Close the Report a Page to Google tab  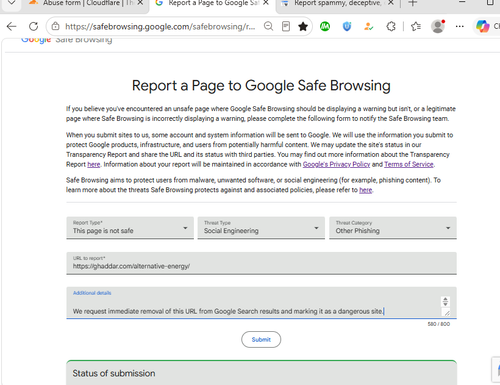[x=266, y=3]
